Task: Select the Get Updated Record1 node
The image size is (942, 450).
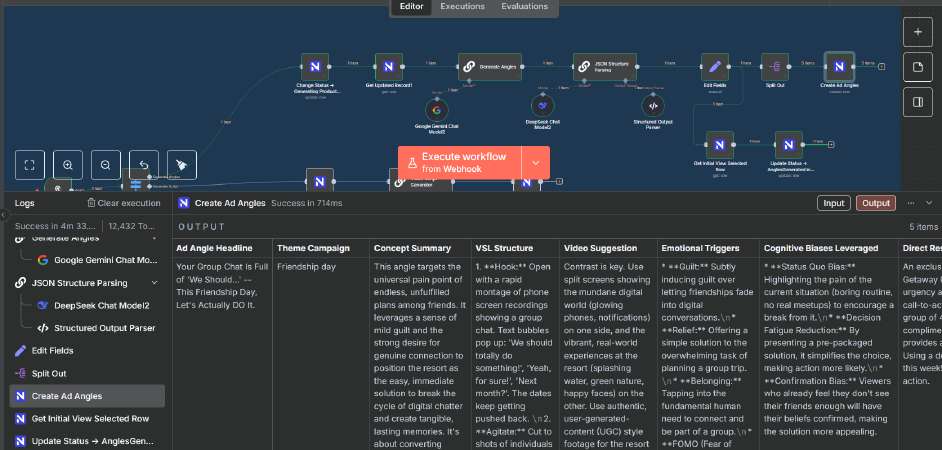Action: coord(389,67)
